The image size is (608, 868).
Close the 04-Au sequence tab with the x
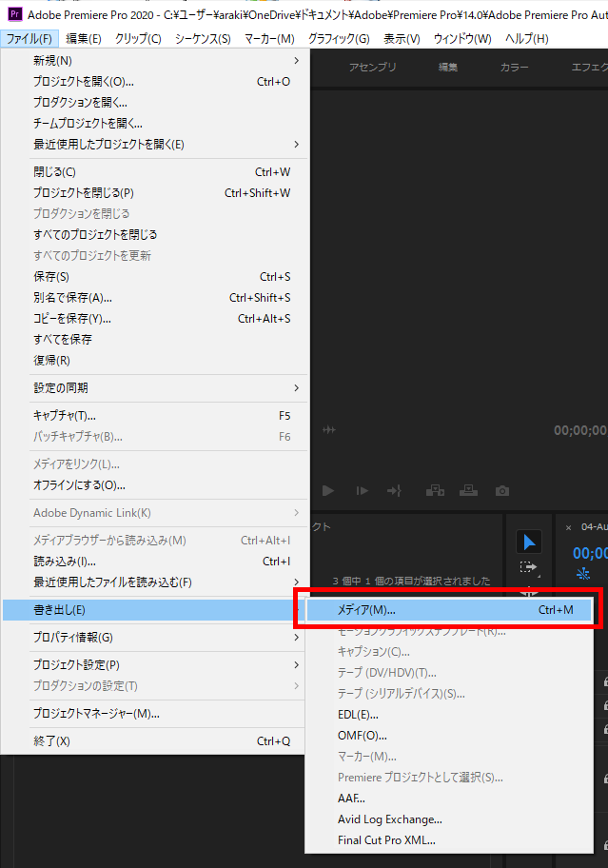tap(568, 527)
